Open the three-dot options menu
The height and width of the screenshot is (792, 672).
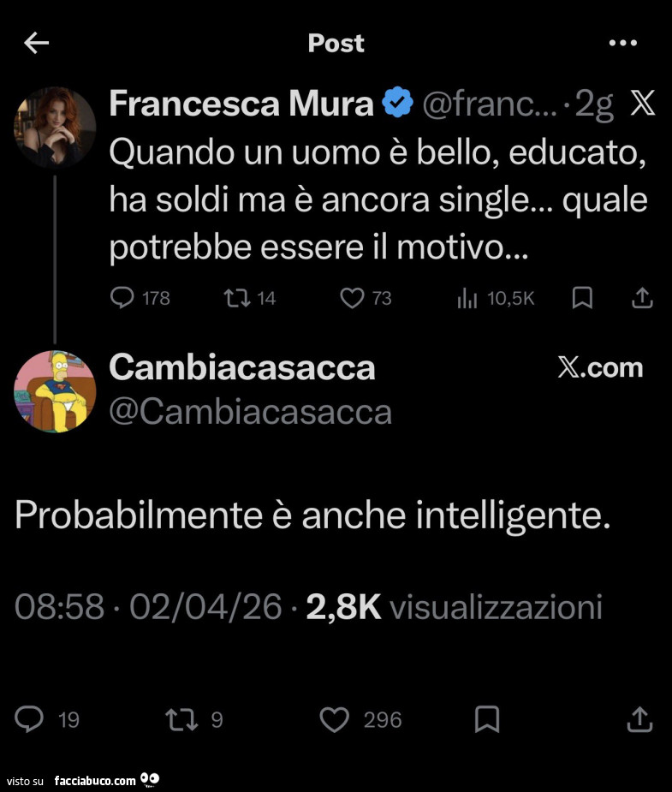coord(622,42)
